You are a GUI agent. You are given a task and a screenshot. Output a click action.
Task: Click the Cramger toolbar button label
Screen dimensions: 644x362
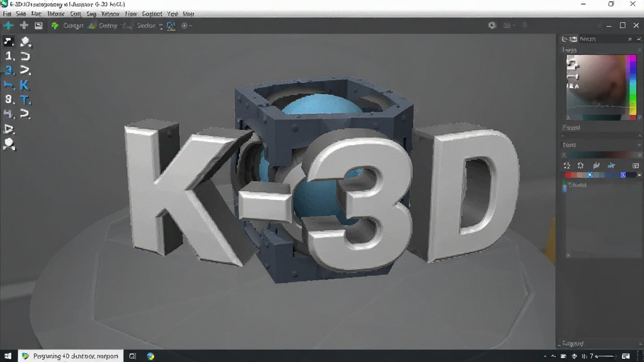[74, 26]
